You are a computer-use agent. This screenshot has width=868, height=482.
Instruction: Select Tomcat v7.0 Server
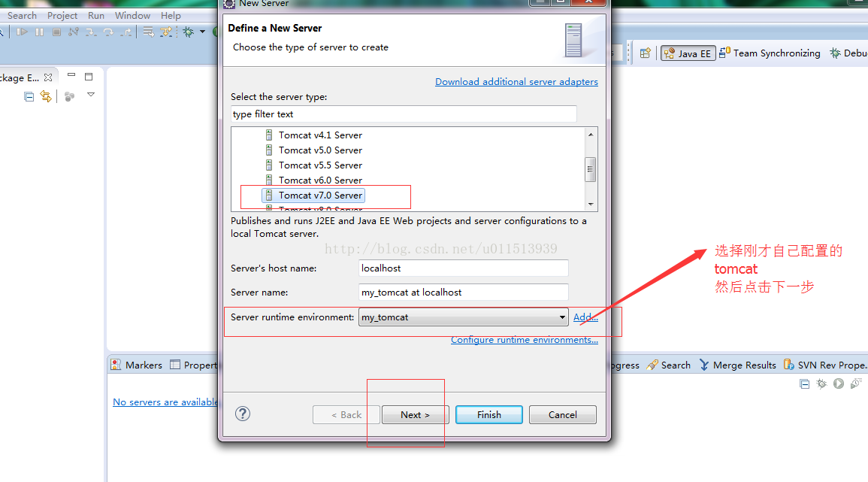(313, 195)
